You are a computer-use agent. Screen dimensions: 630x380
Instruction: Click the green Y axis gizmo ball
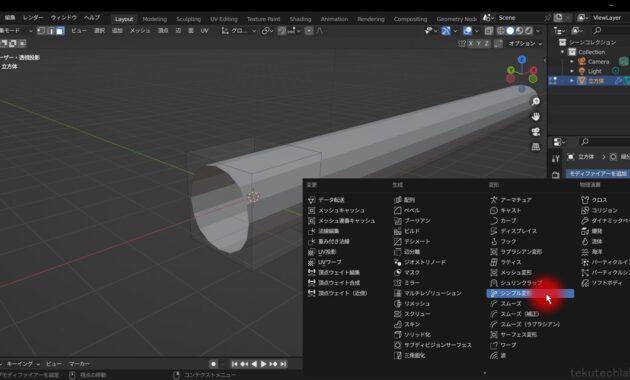click(x=511, y=70)
